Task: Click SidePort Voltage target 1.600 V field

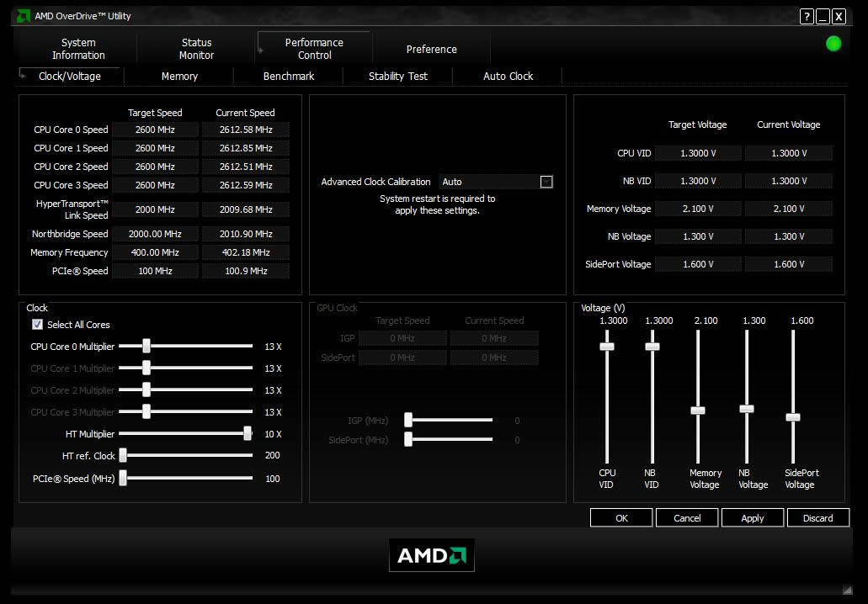Action: click(x=698, y=264)
